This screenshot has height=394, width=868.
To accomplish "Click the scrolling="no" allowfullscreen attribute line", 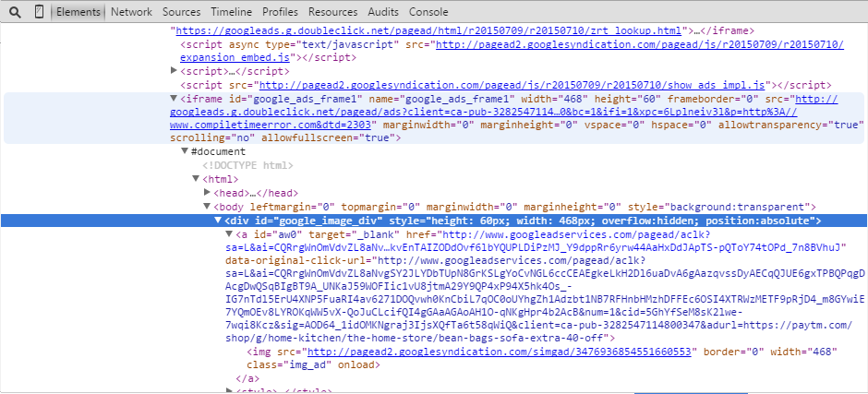I will tap(285, 137).
